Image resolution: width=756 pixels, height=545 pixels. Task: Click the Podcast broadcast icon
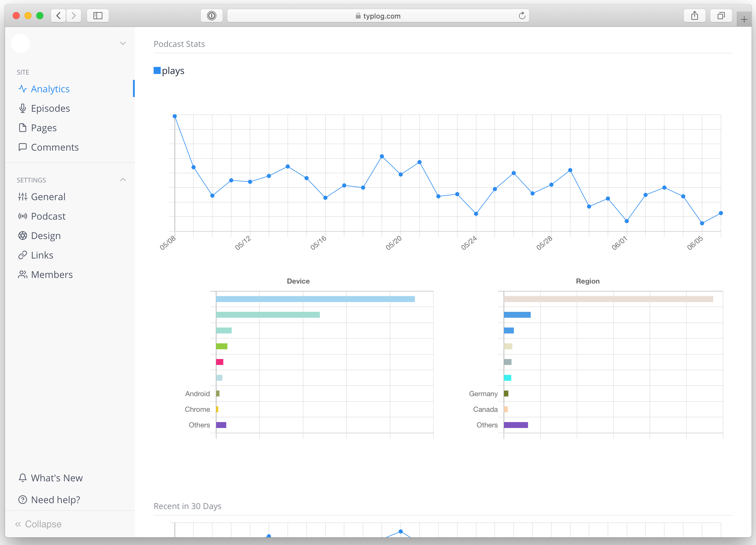[23, 216]
